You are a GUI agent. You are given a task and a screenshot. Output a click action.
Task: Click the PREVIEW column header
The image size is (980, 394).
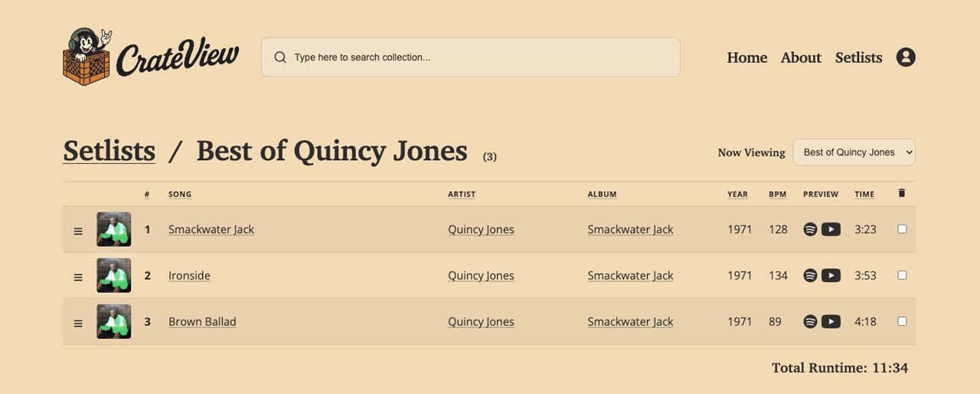(821, 194)
